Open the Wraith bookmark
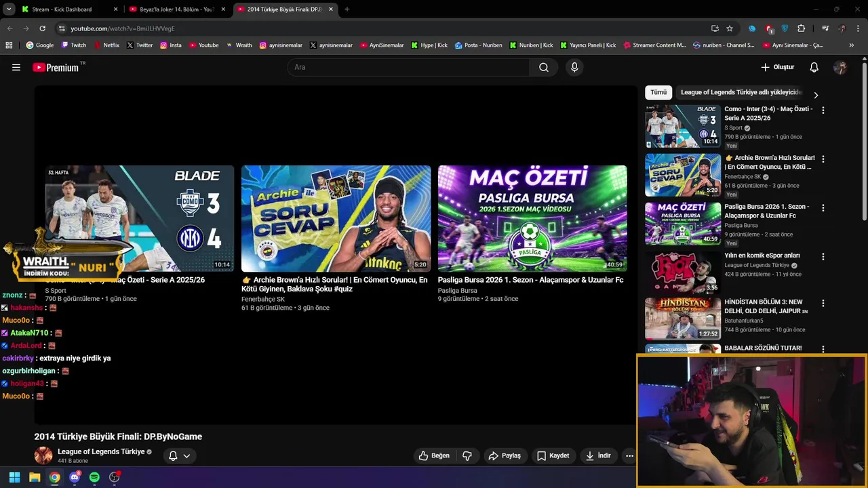Image resolution: width=868 pixels, height=488 pixels. pyautogui.click(x=239, y=45)
